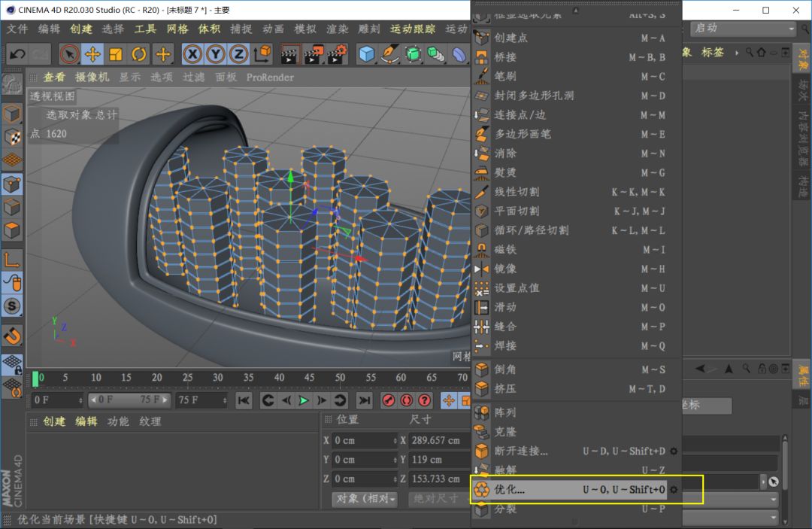Select the Move tool in the top toolbar
Screen dimensions: 812x529
point(93,54)
